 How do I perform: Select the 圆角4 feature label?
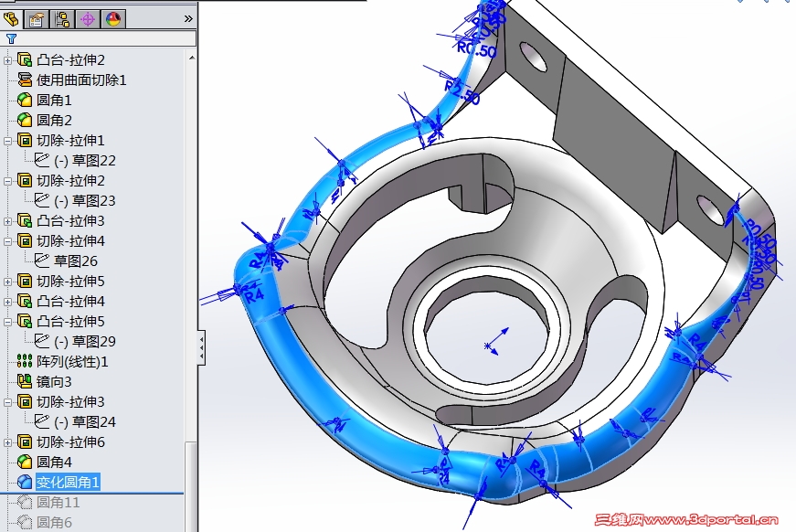[54, 462]
